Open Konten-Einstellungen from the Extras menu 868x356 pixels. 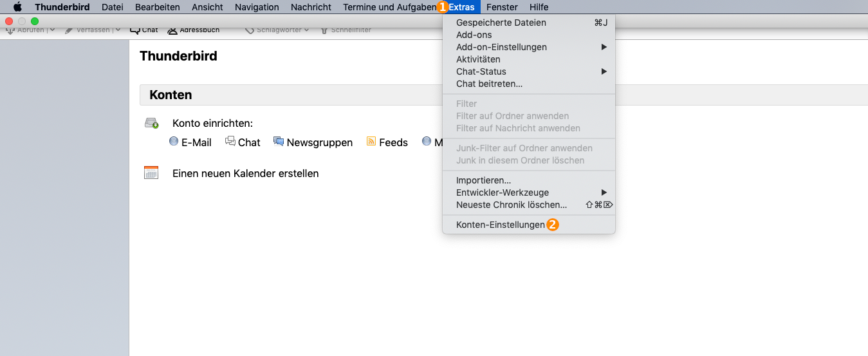(529, 225)
